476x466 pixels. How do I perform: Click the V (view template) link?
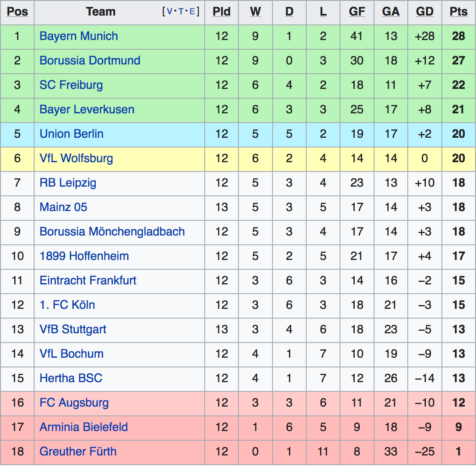coord(170,12)
